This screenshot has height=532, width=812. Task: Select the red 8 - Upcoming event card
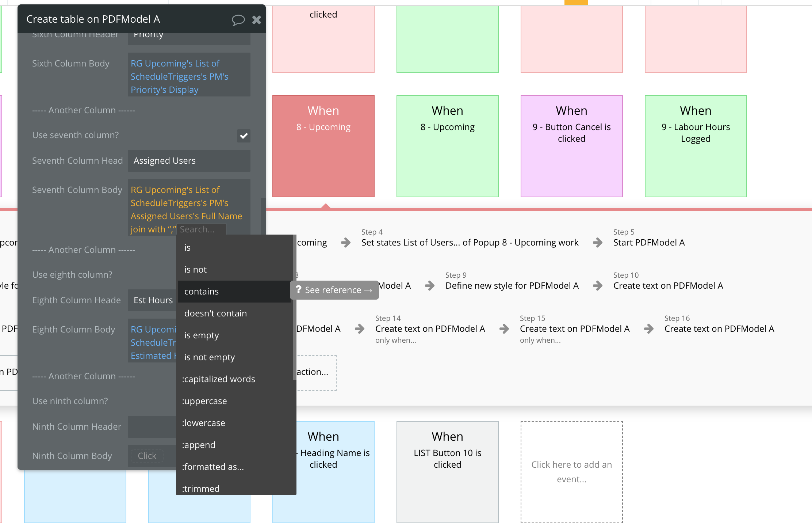[323, 146]
